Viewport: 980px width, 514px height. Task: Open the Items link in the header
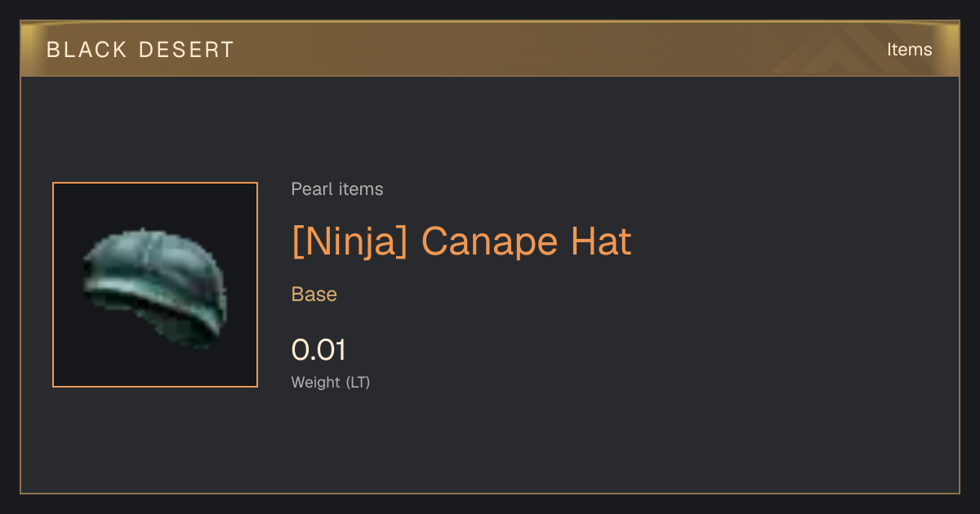[x=909, y=49]
